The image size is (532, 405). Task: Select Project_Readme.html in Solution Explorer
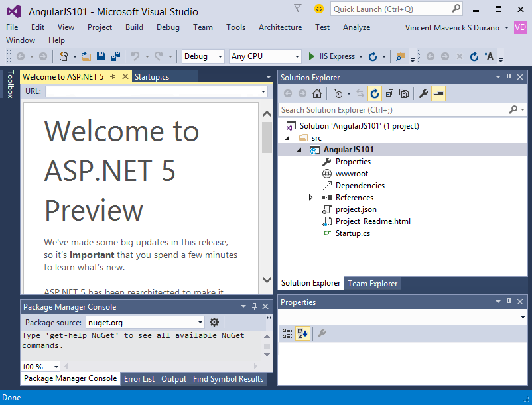click(373, 221)
